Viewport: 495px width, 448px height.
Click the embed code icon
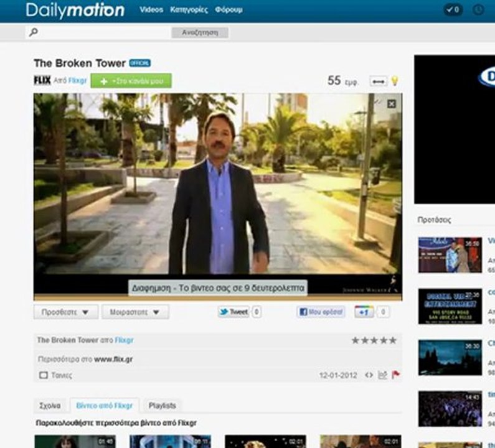(x=369, y=375)
